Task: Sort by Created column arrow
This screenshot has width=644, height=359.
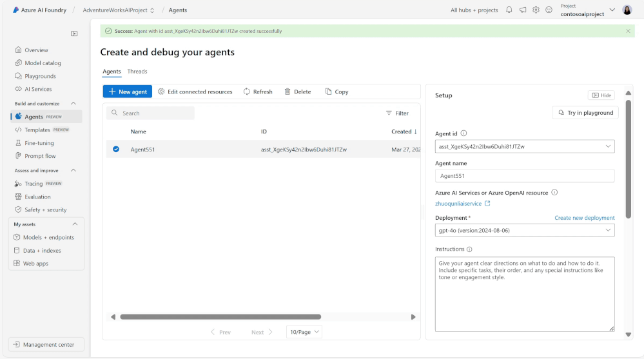Action: point(415,131)
